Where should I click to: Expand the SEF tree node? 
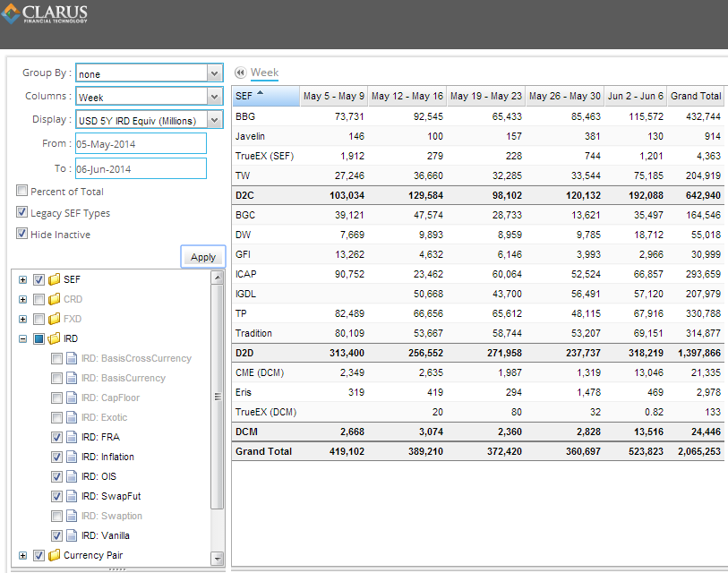pos(22,279)
